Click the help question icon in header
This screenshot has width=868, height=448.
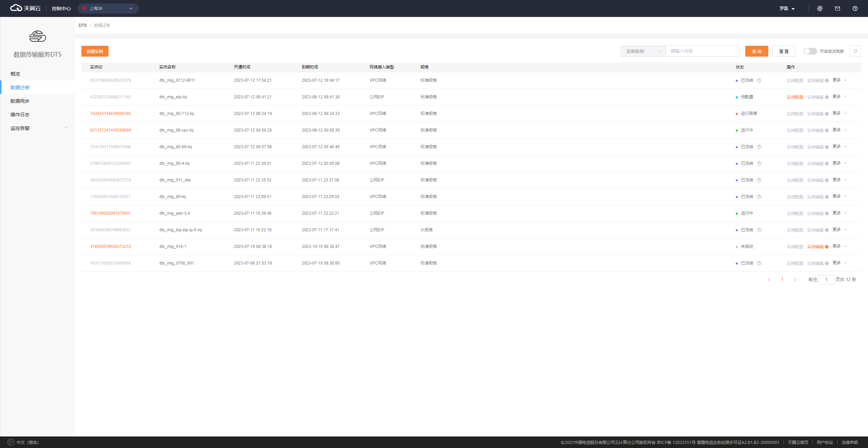point(855,8)
